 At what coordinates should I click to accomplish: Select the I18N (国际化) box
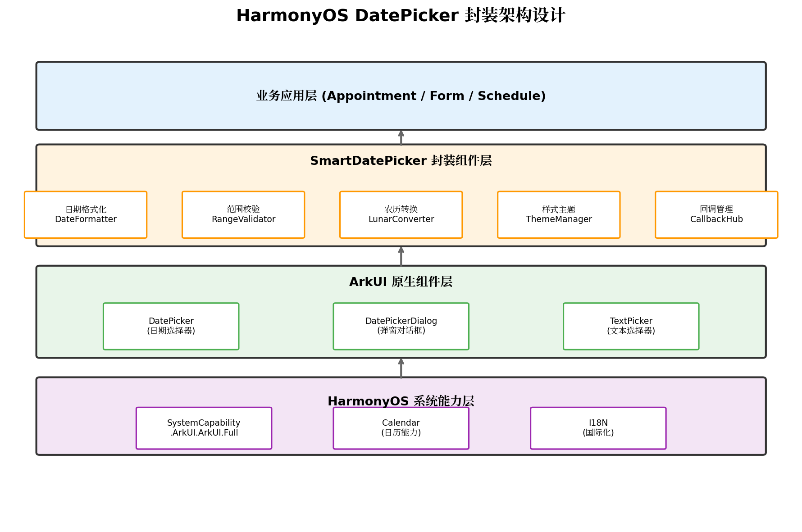coord(598,428)
